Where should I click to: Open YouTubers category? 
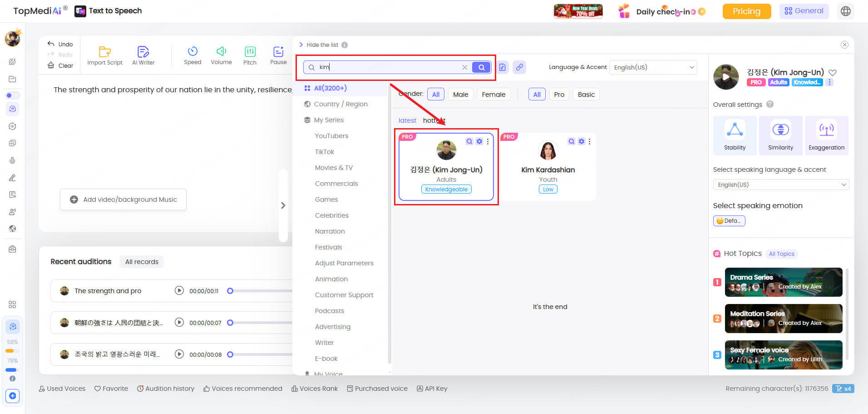pyautogui.click(x=331, y=136)
